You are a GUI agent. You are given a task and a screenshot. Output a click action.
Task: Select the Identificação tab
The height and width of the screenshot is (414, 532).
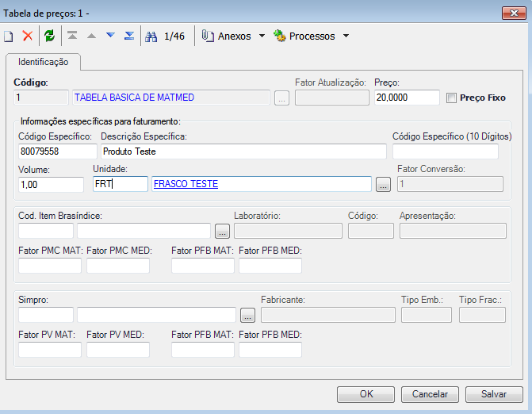(43, 62)
